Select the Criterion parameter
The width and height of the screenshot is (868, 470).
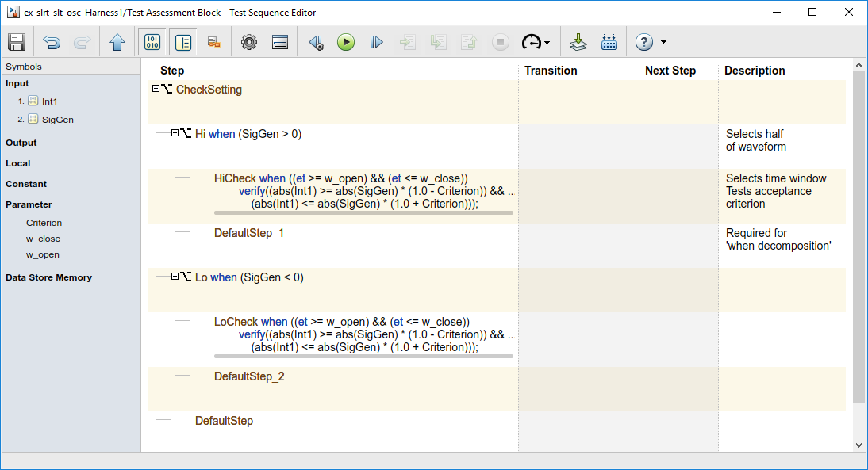44,223
